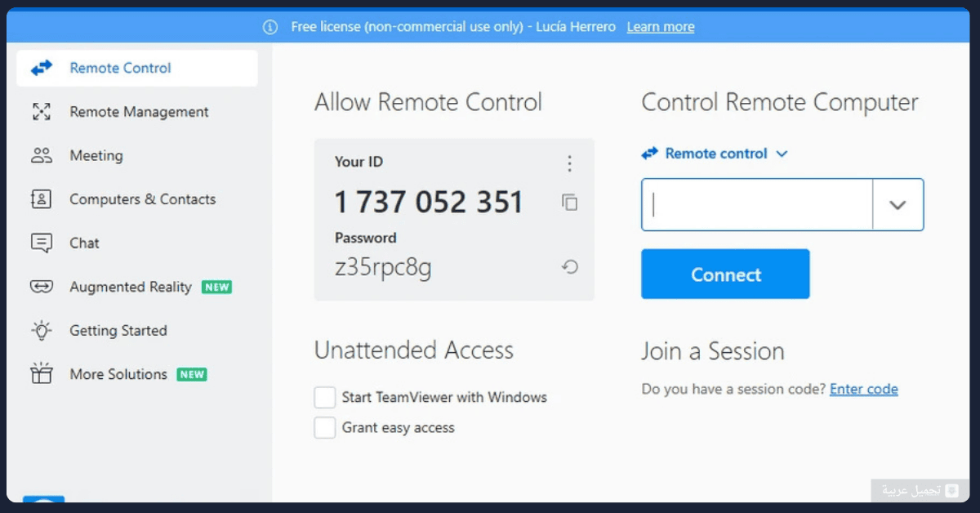Select Computers & Contacts in sidebar

click(137, 199)
